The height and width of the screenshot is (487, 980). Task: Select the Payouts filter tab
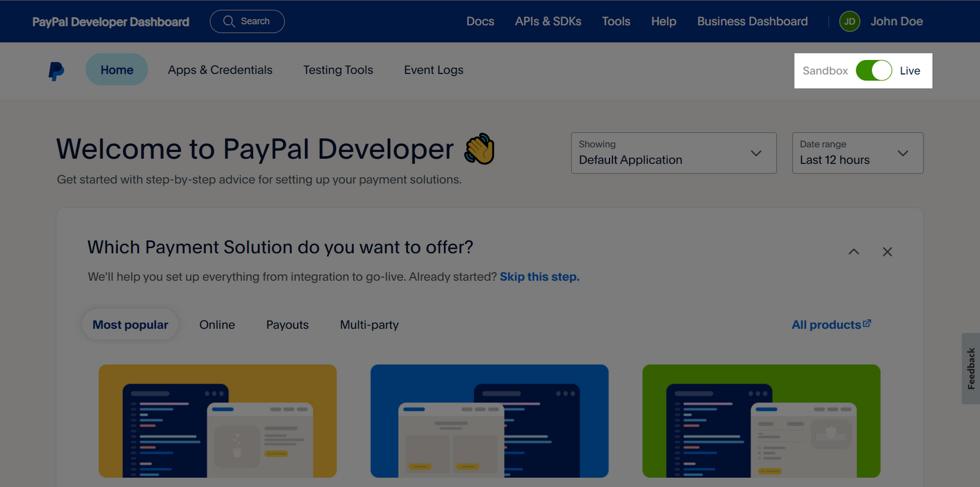pyautogui.click(x=287, y=325)
